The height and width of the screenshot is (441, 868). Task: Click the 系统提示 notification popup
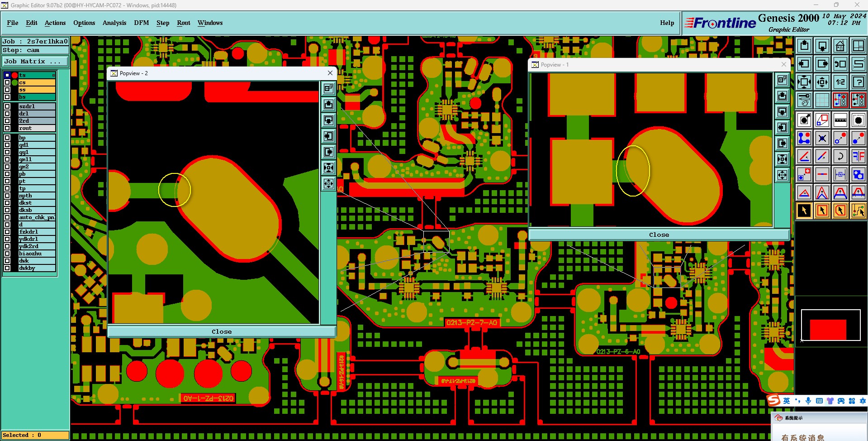[x=819, y=426]
